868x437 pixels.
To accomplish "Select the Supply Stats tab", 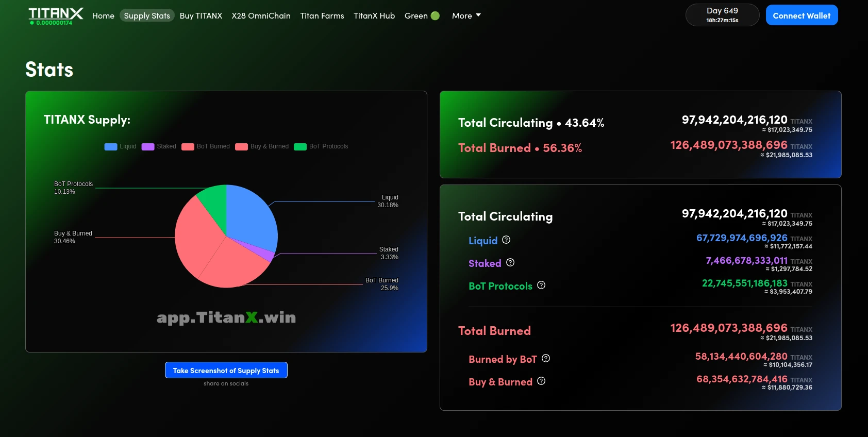I will coord(147,16).
